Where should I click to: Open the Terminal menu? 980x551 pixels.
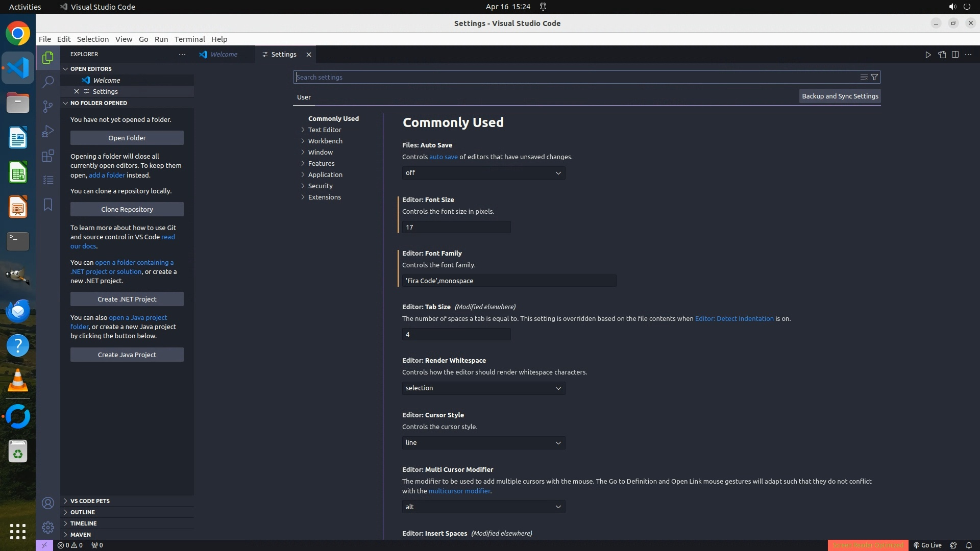(189, 39)
